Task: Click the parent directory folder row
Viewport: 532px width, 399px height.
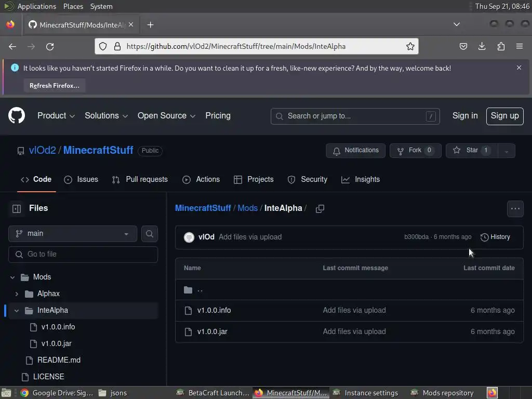Action: pyautogui.click(x=349, y=290)
